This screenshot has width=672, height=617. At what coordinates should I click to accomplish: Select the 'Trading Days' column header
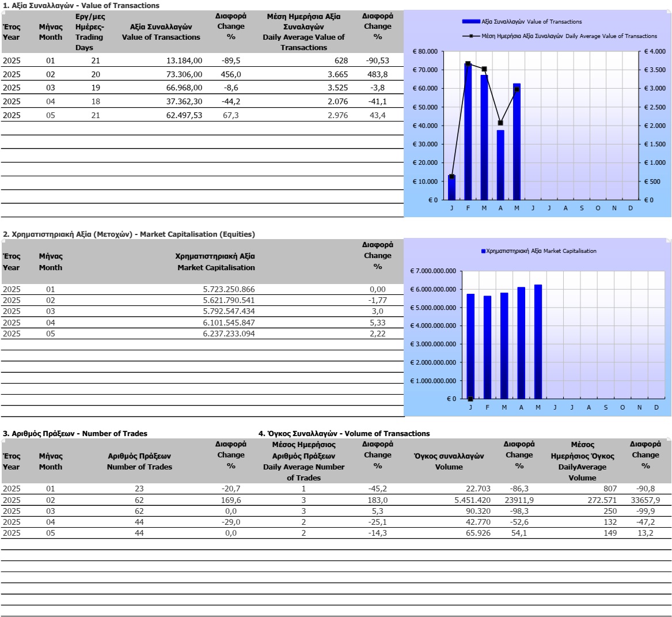click(x=89, y=32)
